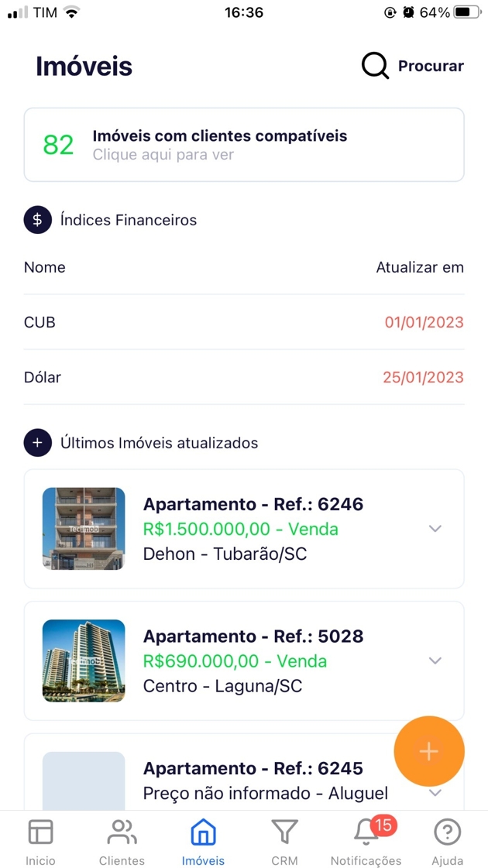Open the Clientes people icon
The image size is (488, 868).
point(122,833)
